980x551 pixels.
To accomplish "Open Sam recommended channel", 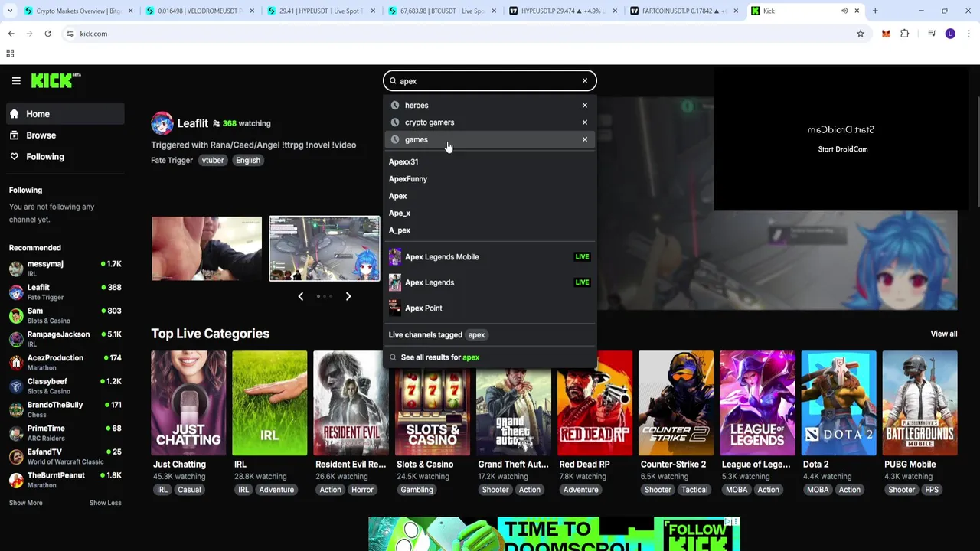I will tap(64, 315).
